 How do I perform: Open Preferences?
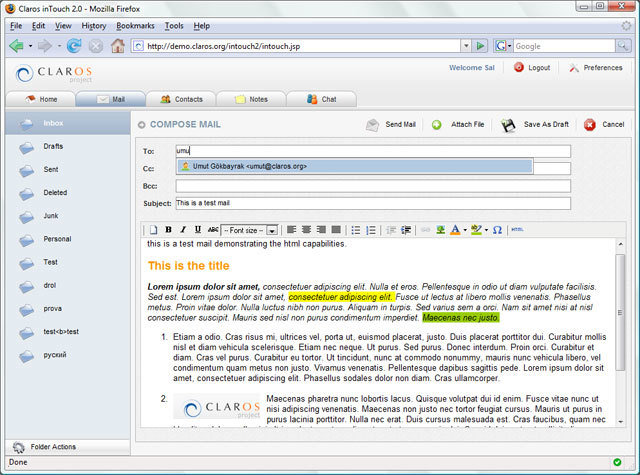596,68
